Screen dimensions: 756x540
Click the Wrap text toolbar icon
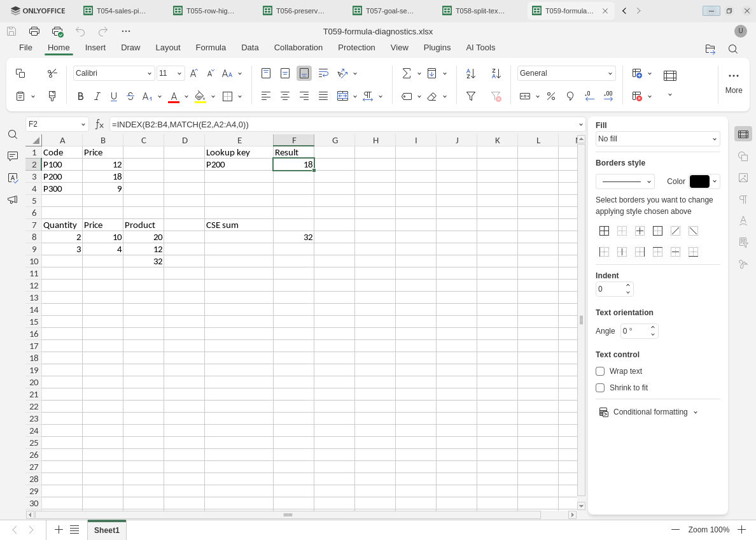(x=323, y=73)
